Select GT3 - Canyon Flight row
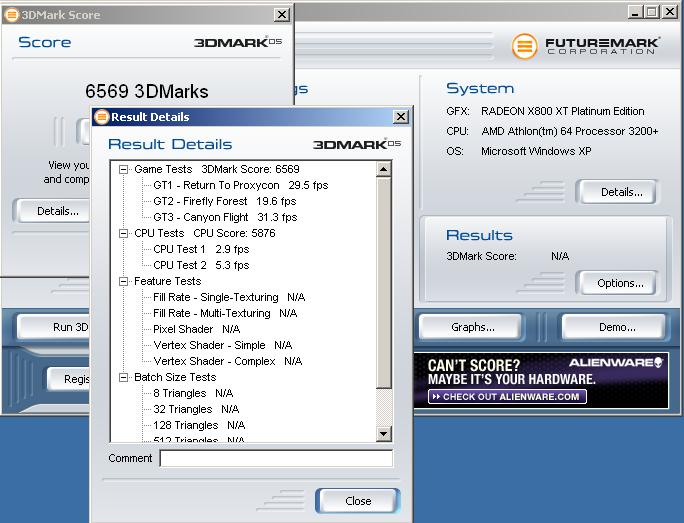 coord(225,217)
